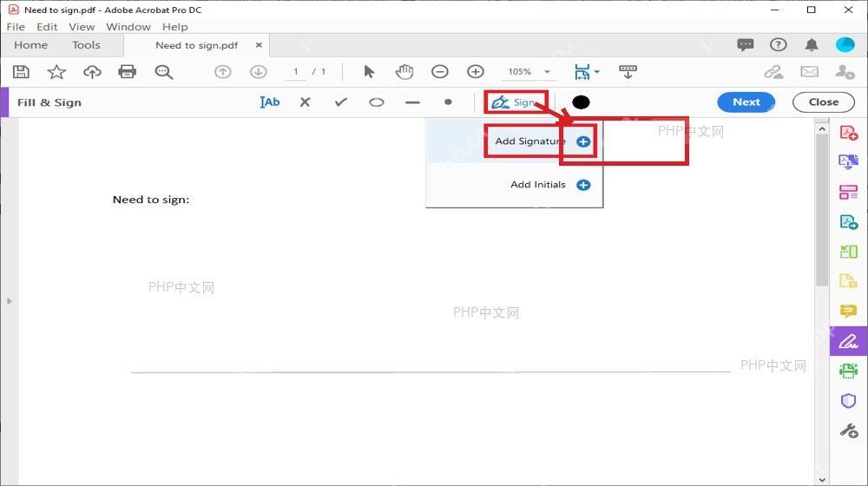
Task: Click the share link icon
Action: point(774,72)
